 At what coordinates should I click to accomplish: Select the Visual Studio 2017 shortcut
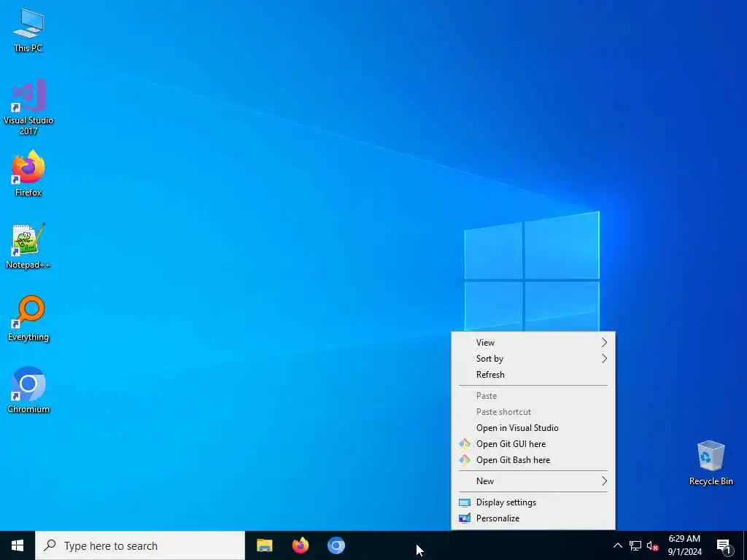[28, 107]
